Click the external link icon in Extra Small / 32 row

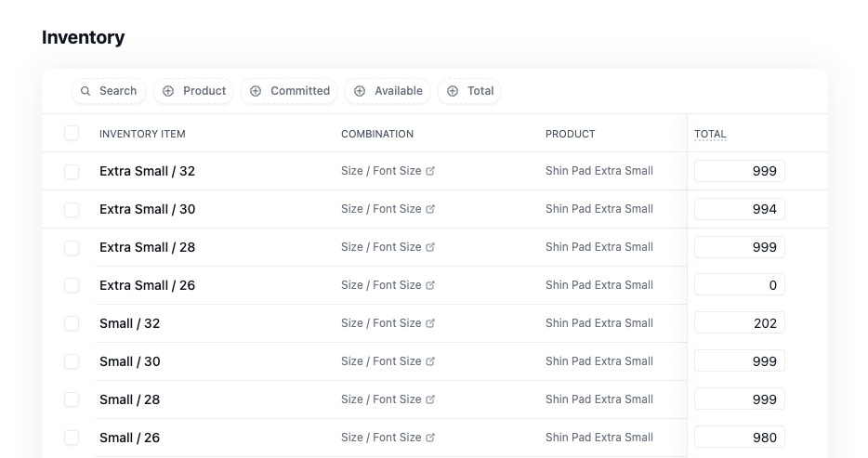pos(430,171)
